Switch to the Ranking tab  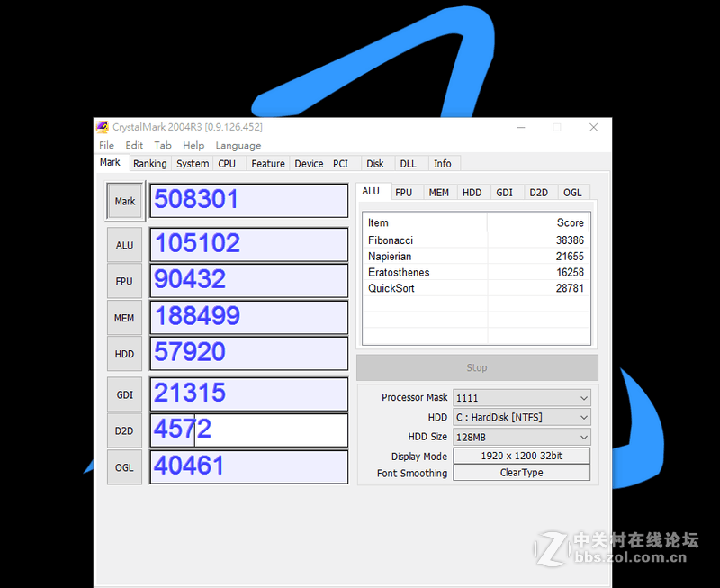[149, 164]
